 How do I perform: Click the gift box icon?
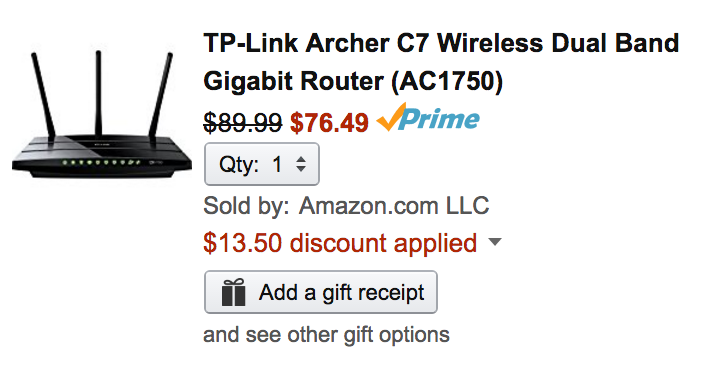pos(233,293)
